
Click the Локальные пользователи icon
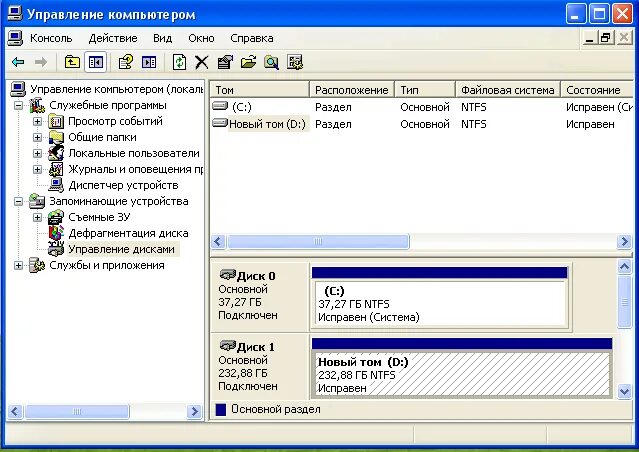click(x=56, y=153)
